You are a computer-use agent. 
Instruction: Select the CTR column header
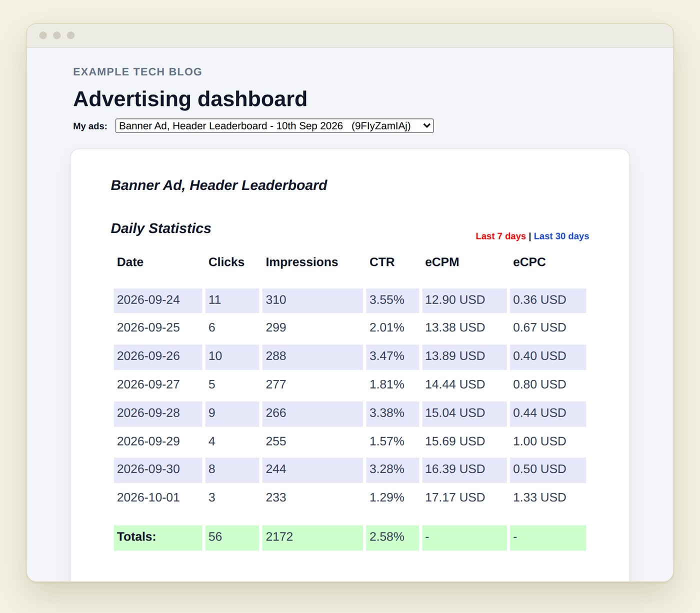[x=381, y=262]
